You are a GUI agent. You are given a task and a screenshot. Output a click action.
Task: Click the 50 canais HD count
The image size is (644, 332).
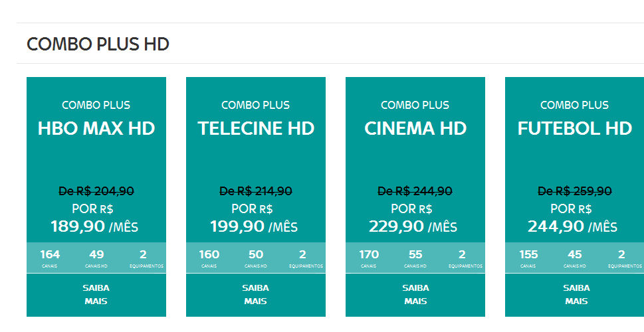[x=255, y=258]
